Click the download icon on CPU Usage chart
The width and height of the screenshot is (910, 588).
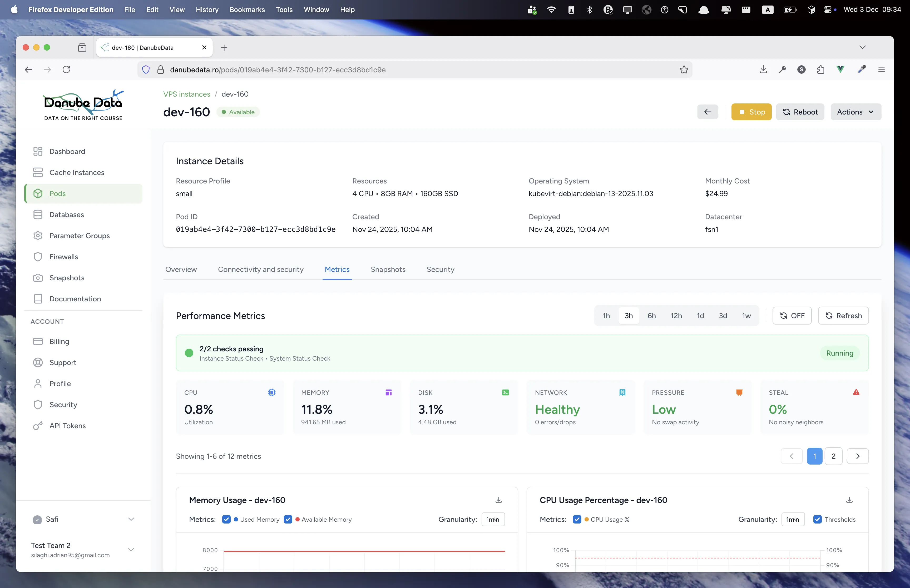[849, 500]
